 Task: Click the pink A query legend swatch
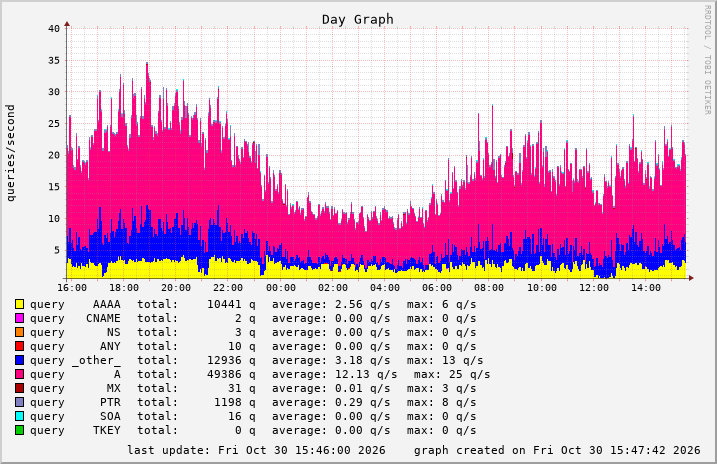(x=19, y=374)
